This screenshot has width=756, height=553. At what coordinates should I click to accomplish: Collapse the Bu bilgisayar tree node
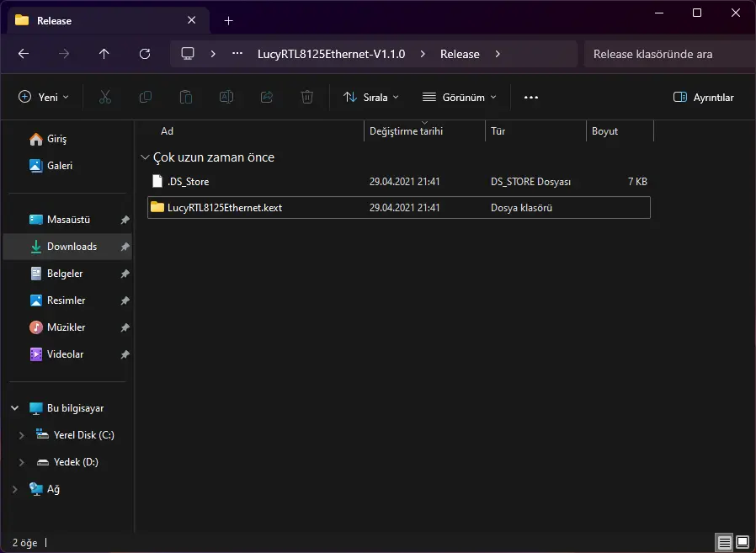(15, 408)
